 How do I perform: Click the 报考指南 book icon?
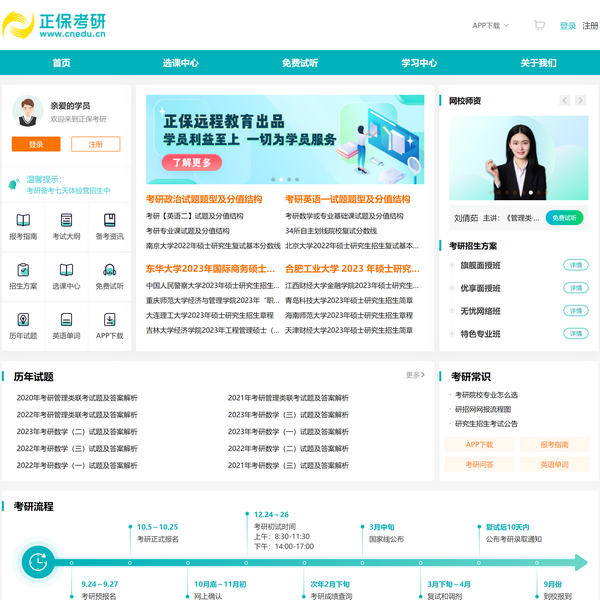tap(23, 221)
